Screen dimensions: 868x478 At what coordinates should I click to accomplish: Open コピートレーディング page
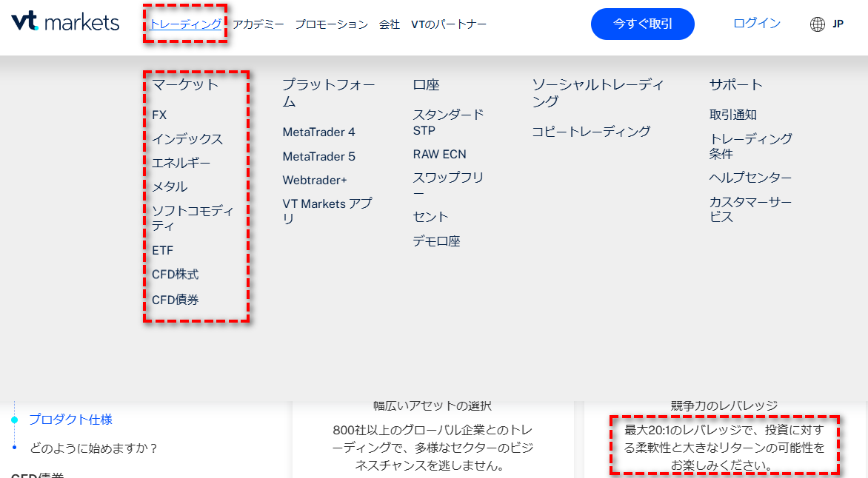tap(591, 132)
